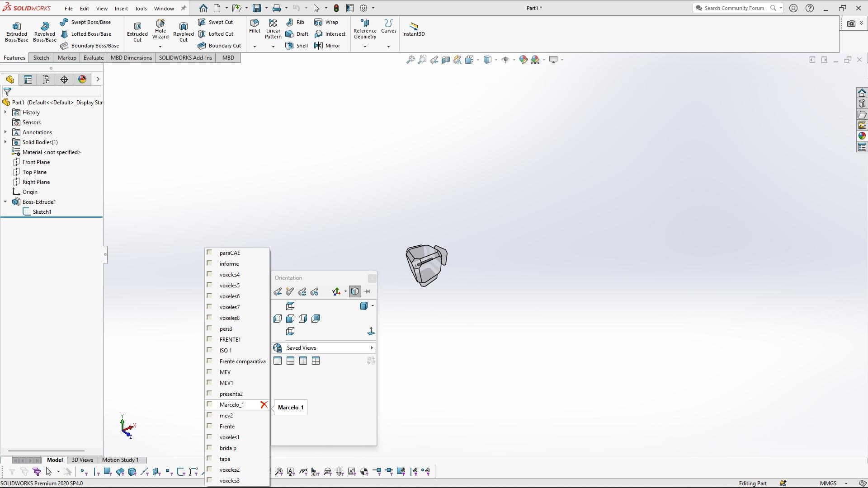
Task: Tick the voxeles4 checkbox
Action: click(x=210, y=274)
